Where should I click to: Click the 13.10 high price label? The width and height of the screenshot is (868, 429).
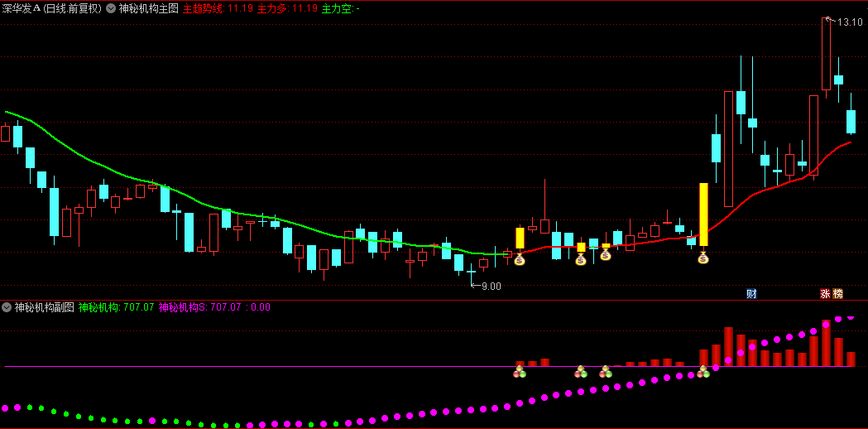tap(850, 22)
